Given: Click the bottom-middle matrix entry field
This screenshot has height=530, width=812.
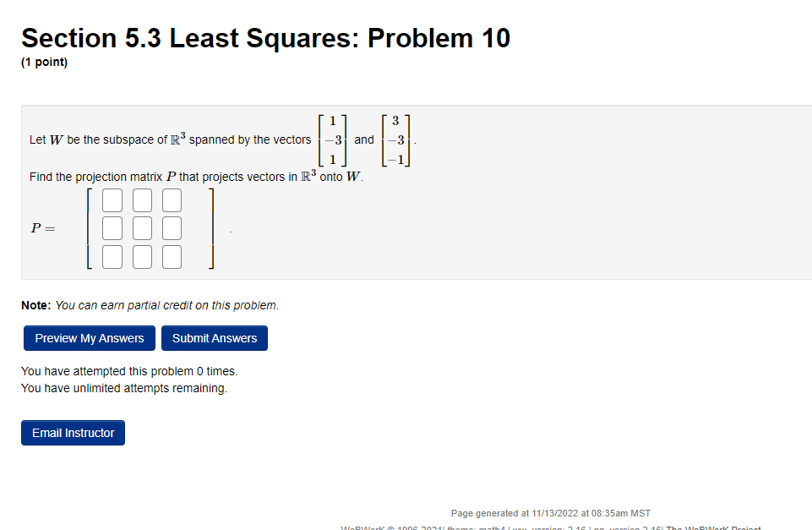Looking at the screenshot, I should pyautogui.click(x=141, y=256).
